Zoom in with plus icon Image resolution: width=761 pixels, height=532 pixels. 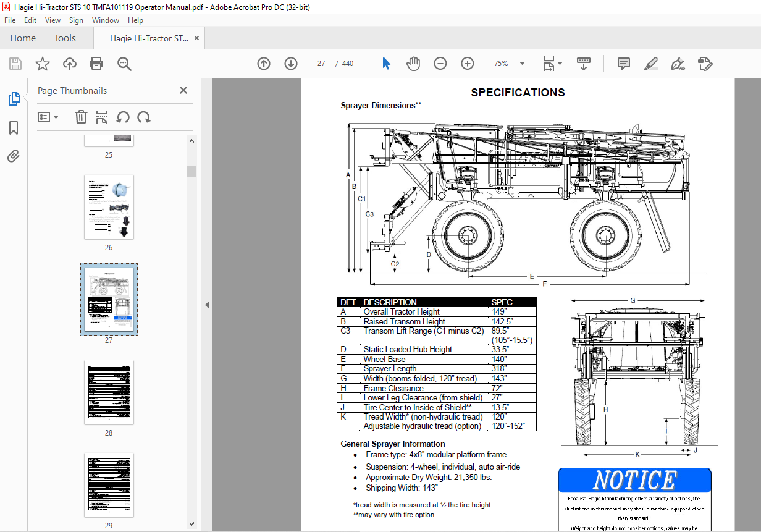click(468, 64)
